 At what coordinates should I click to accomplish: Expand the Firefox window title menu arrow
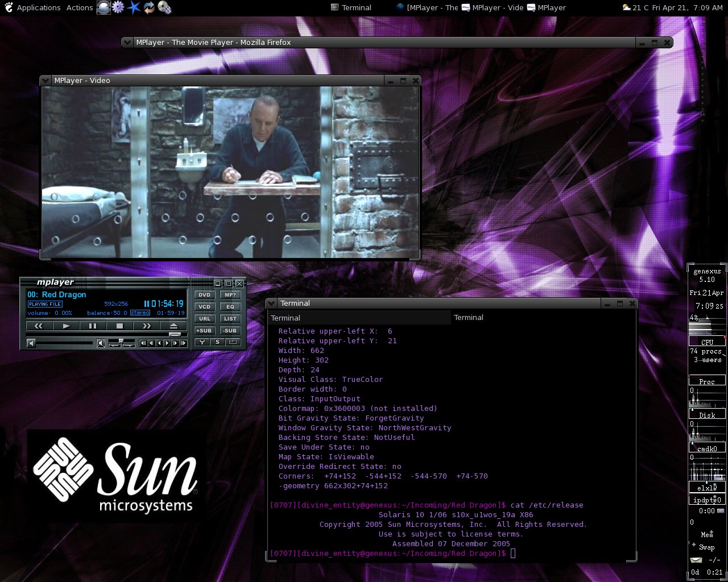(x=127, y=42)
